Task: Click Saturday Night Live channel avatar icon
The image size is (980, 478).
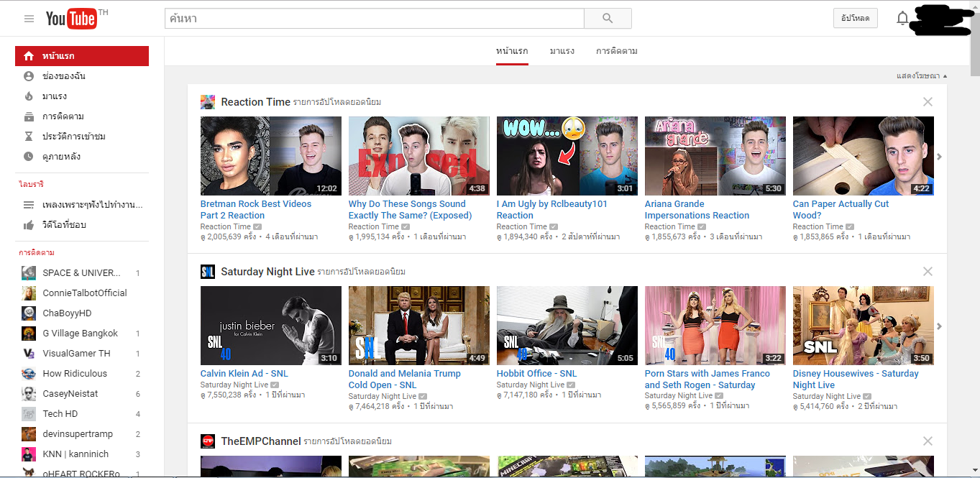Action: point(208,272)
